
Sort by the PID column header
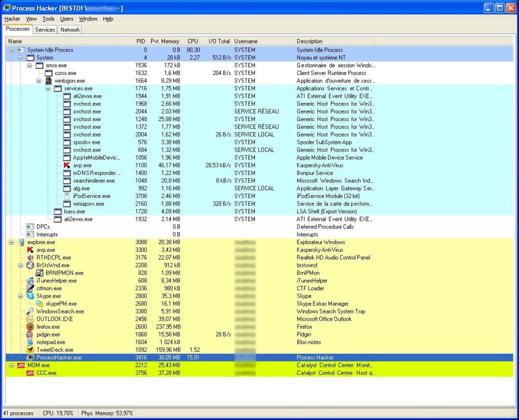pos(135,41)
